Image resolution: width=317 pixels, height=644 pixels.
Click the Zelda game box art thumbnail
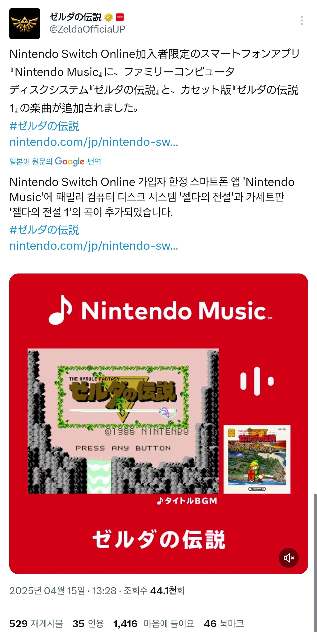click(x=257, y=459)
